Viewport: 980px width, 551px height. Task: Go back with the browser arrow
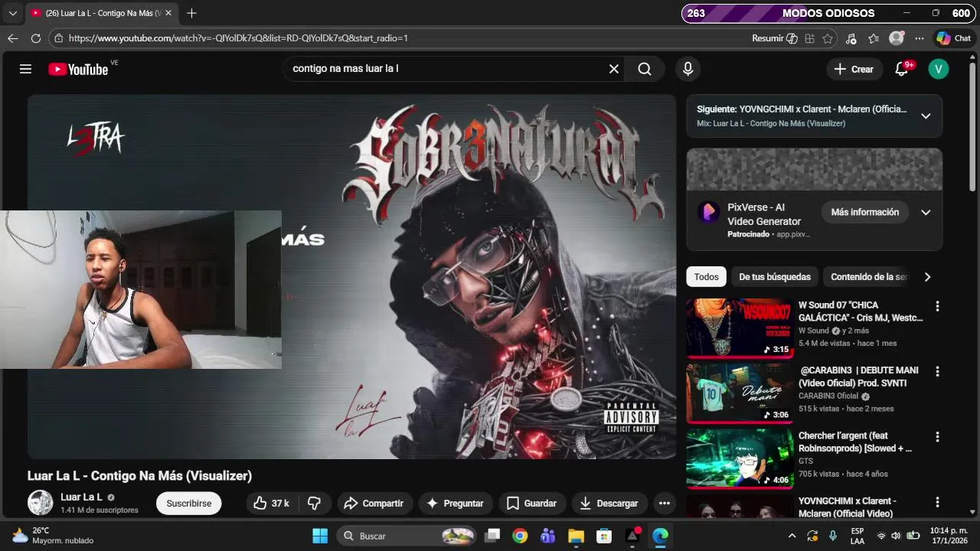coord(13,38)
